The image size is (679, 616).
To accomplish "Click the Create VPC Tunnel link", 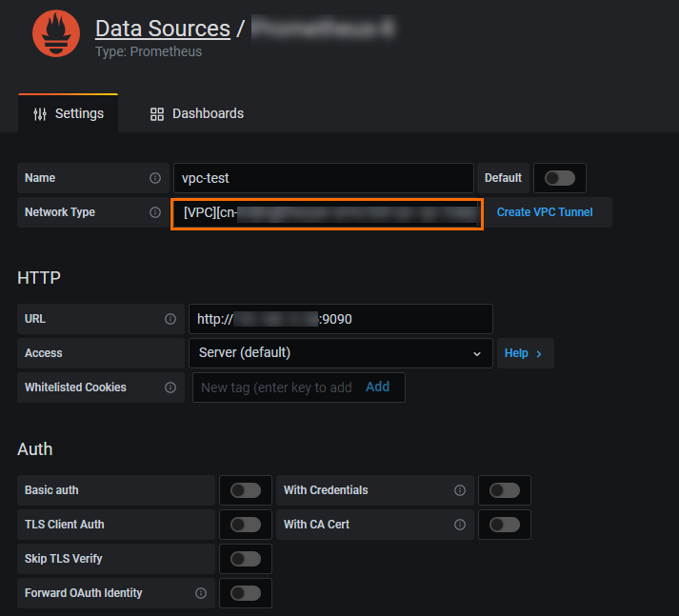I will pyautogui.click(x=545, y=212).
